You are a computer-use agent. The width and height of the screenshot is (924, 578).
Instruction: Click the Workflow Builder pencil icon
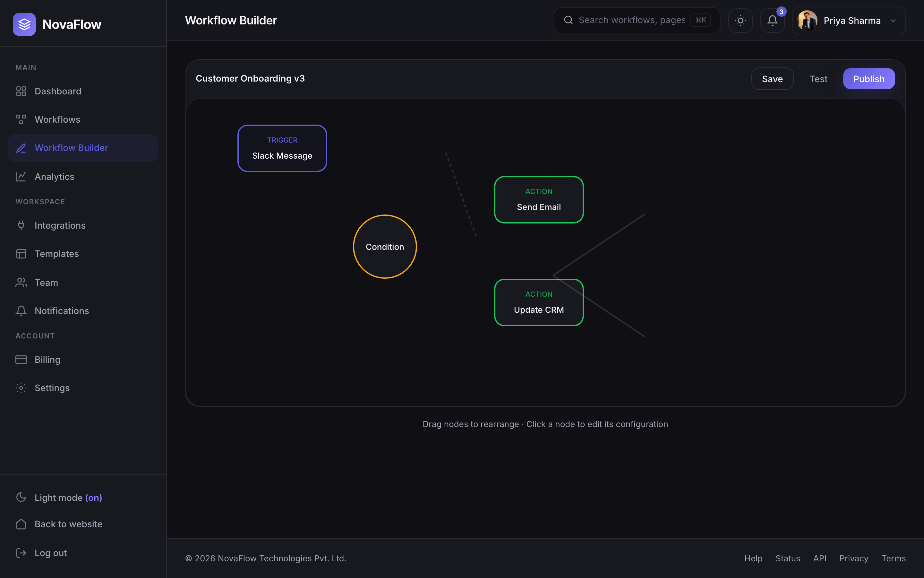click(21, 148)
